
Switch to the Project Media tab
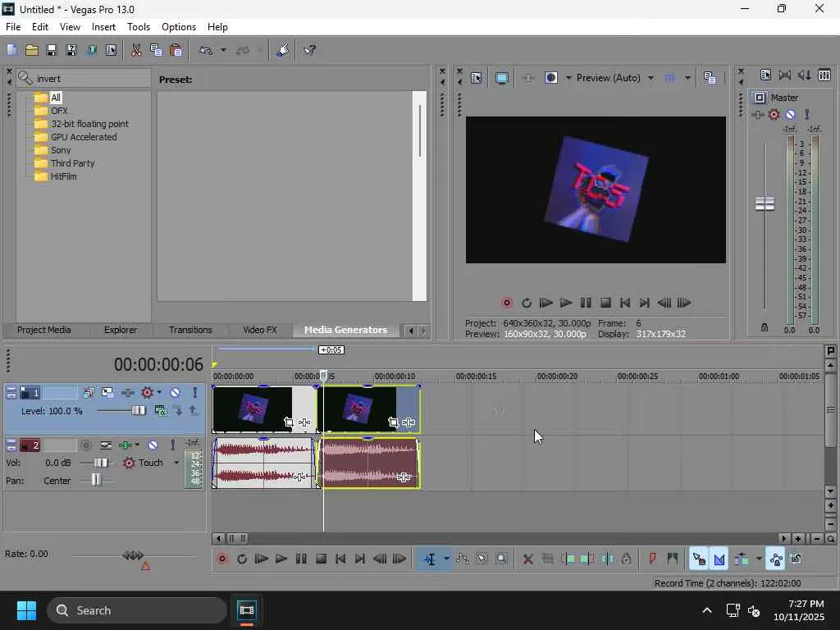point(44,330)
